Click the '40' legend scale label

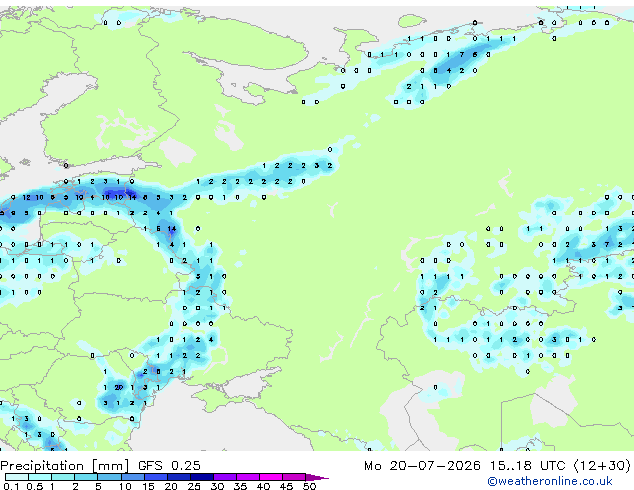(263, 486)
